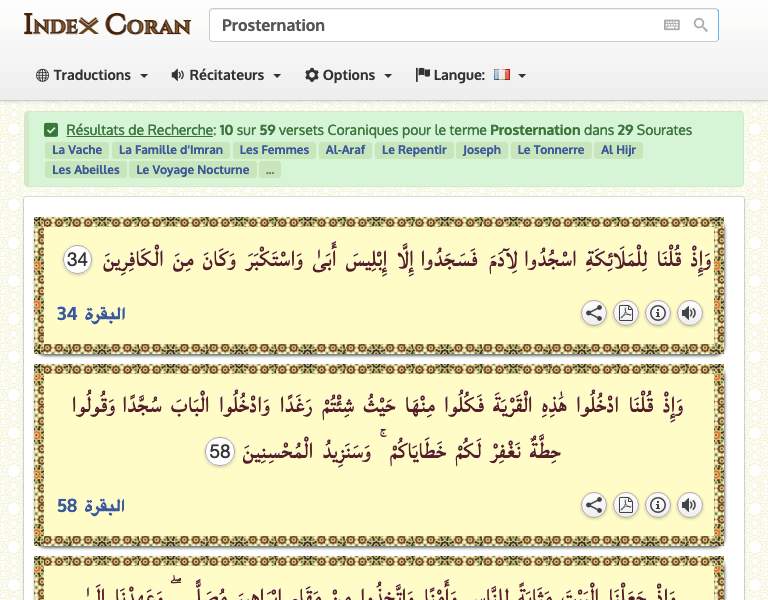This screenshot has width=768, height=600.
Task: Open the Options dropdown menu
Action: tap(348, 75)
